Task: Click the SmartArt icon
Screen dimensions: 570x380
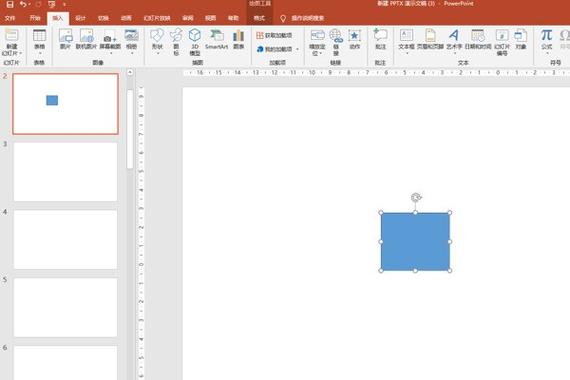Action: point(216,39)
